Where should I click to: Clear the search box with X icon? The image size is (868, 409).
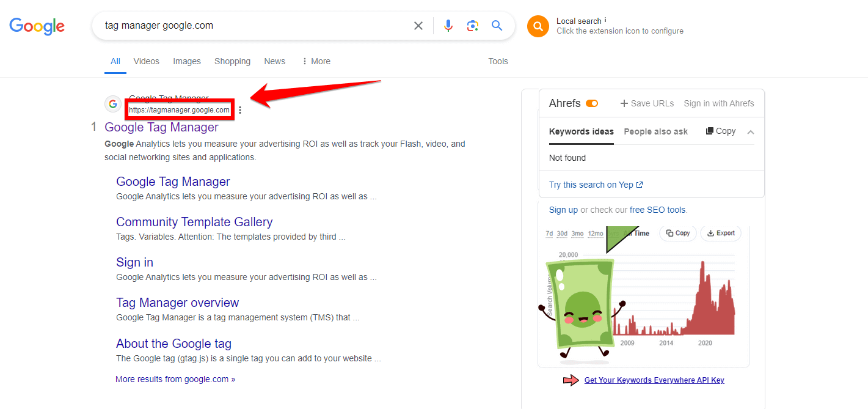pyautogui.click(x=418, y=26)
